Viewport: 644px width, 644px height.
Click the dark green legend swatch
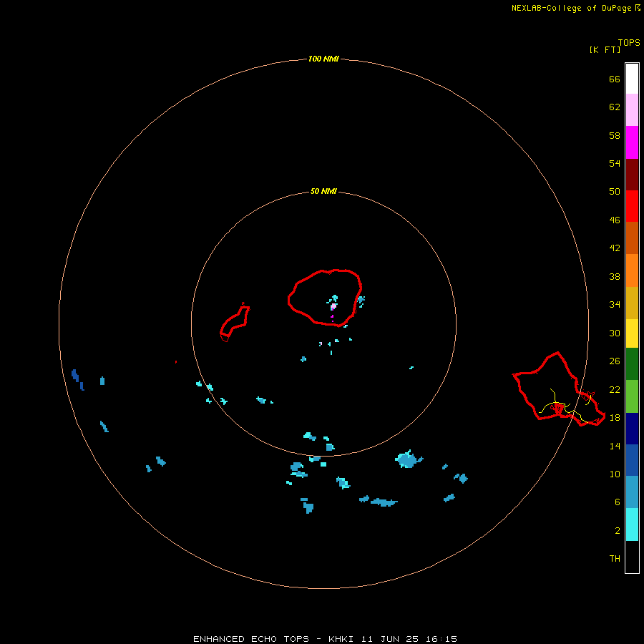(632, 364)
